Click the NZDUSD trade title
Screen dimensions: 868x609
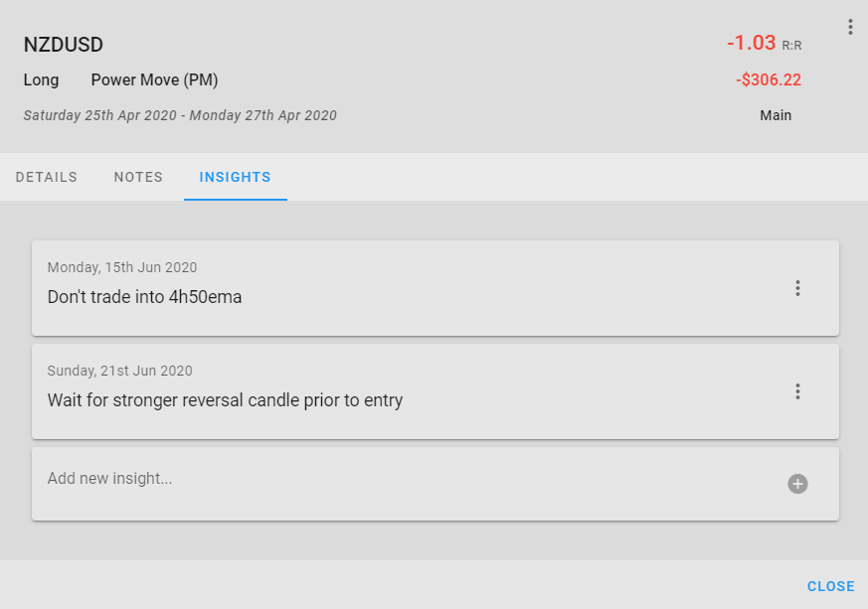[x=63, y=45]
